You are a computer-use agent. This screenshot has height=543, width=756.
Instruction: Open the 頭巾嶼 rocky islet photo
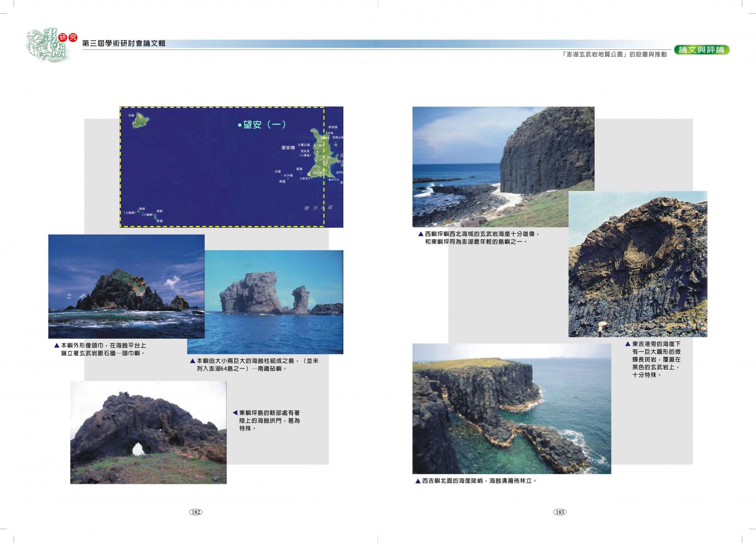click(x=126, y=286)
